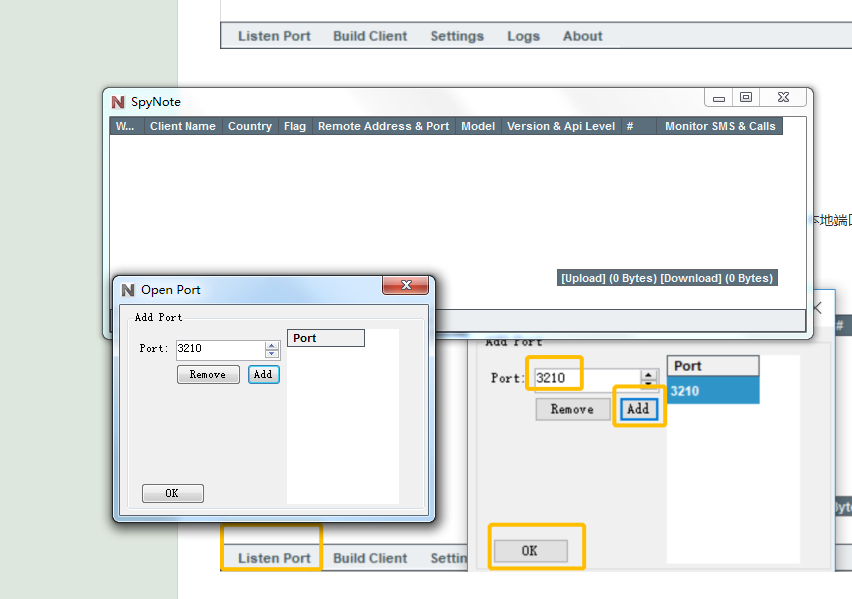852x599 pixels.
Task: Click the Flag column header
Action: [295, 126]
